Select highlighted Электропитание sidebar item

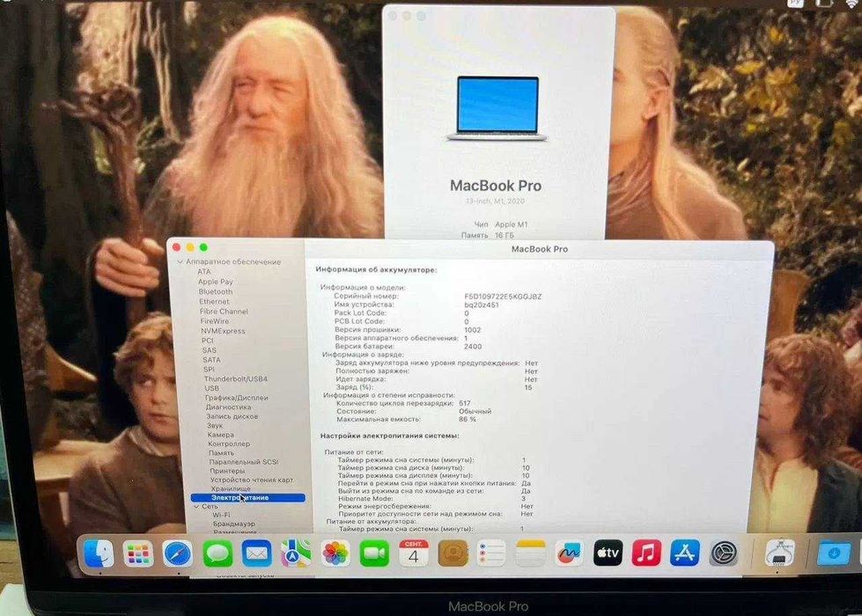click(x=248, y=497)
